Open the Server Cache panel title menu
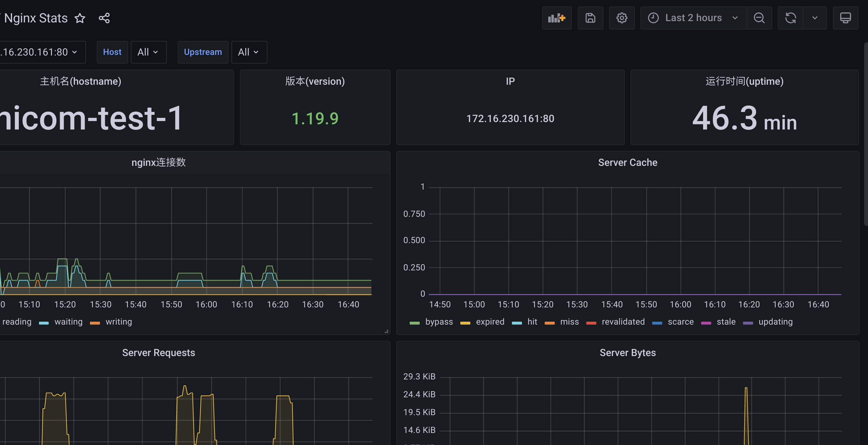 click(627, 162)
